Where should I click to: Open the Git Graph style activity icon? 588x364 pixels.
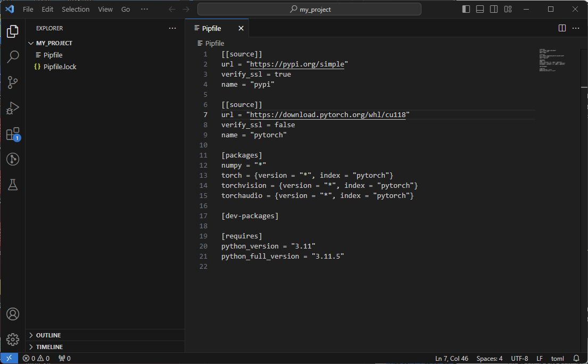click(13, 159)
